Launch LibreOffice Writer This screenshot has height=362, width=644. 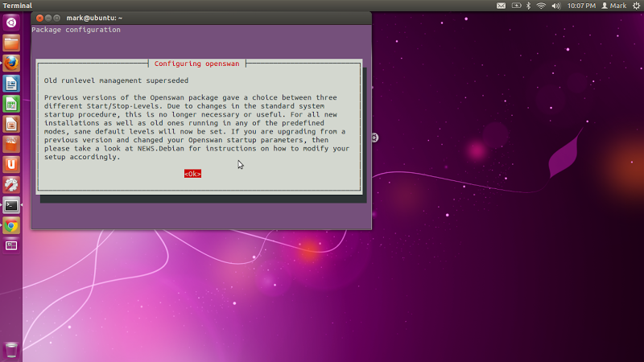pyautogui.click(x=11, y=84)
